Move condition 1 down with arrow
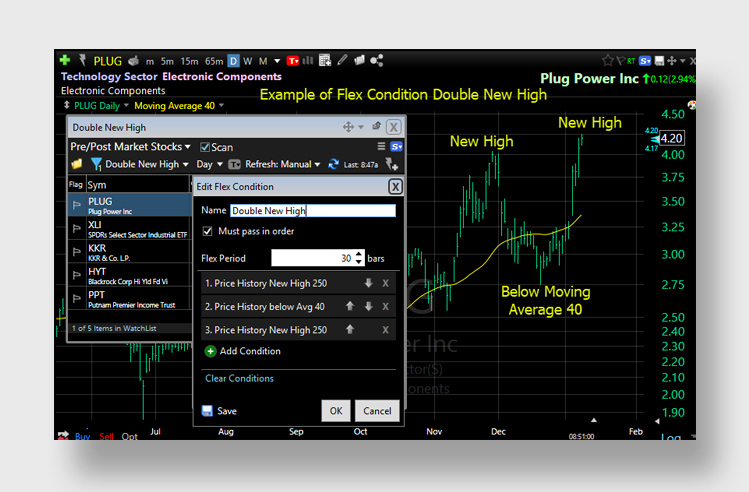The image size is (749, 492). click(368, 283)
